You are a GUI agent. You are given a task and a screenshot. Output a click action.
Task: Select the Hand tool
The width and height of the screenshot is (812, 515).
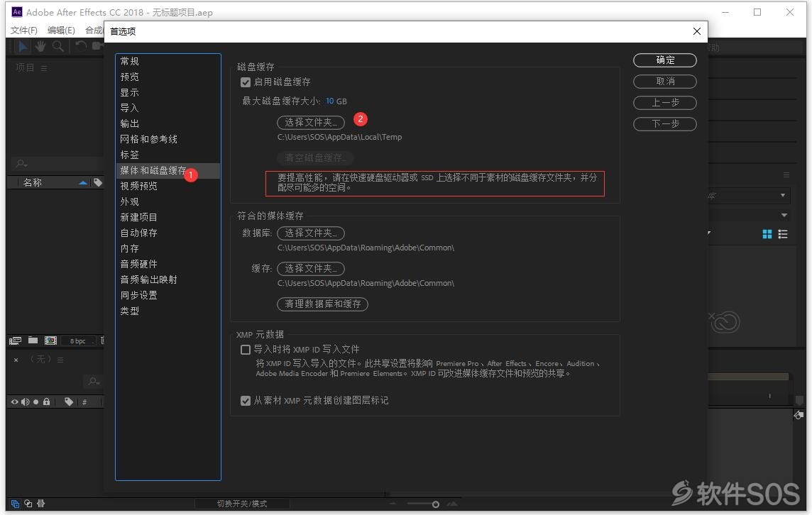(40, 47)
